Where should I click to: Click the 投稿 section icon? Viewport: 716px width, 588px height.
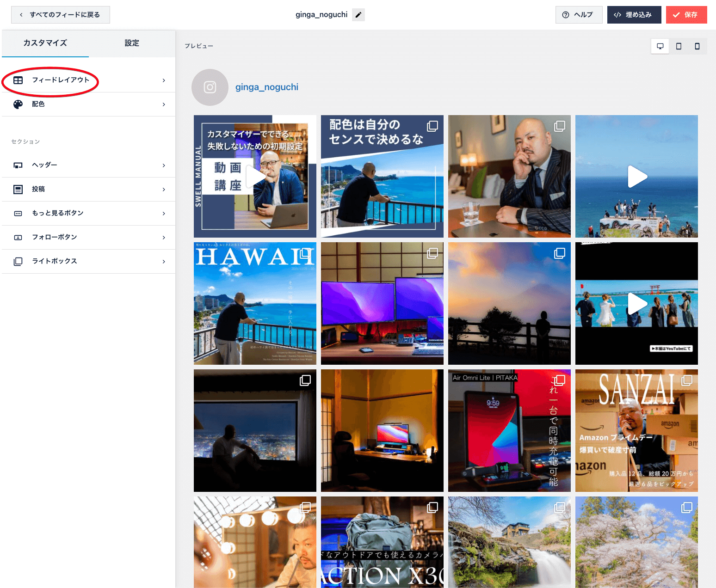click(x=18, y=190)
